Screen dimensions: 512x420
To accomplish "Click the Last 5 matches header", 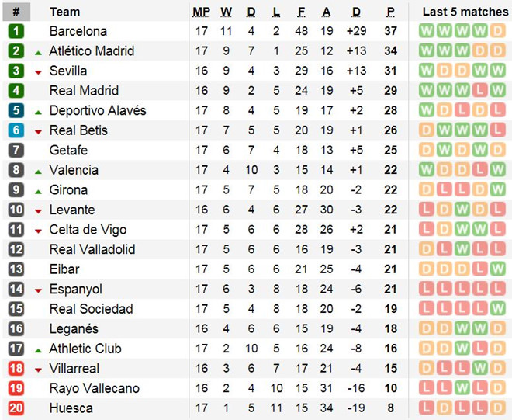I will 464,12.
